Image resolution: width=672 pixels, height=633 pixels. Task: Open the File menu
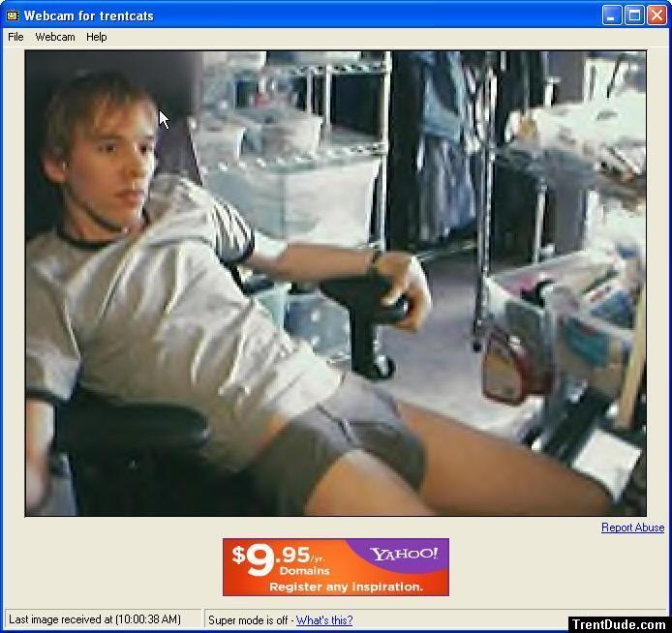click(15, 37)
